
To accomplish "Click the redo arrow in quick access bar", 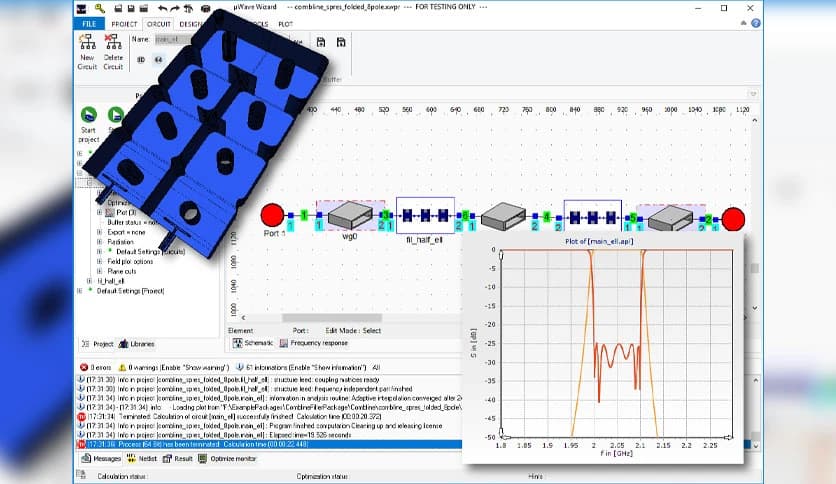I will coord(175,8).
